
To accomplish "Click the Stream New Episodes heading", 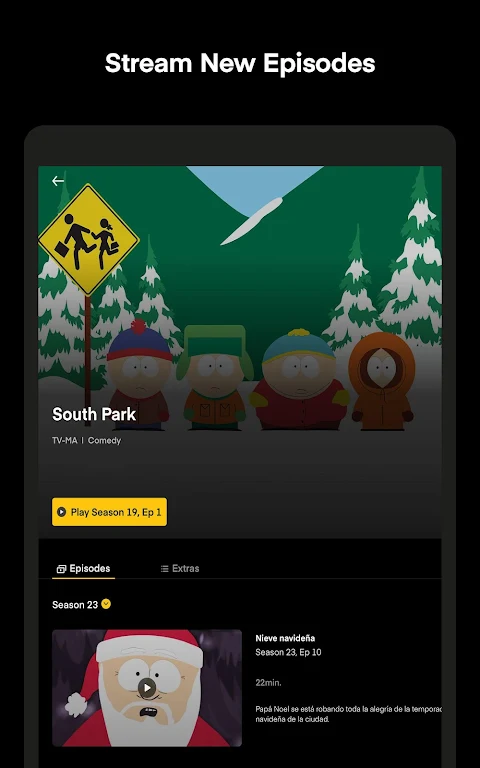I will (x=240, y=63).
